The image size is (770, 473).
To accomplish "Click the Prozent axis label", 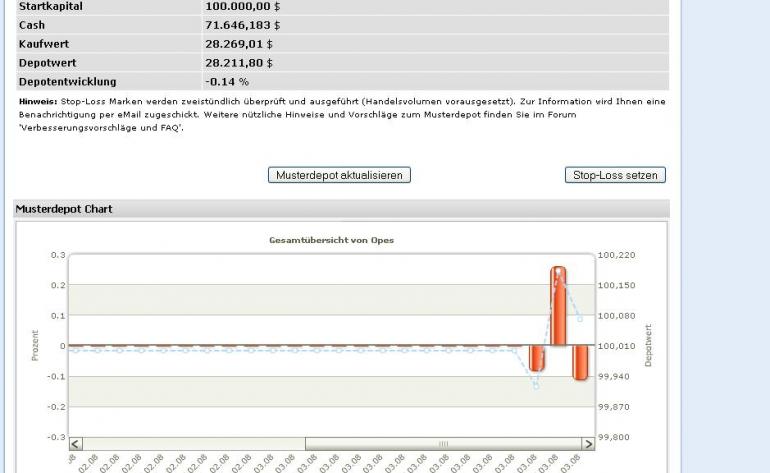I will coord(34,345).
